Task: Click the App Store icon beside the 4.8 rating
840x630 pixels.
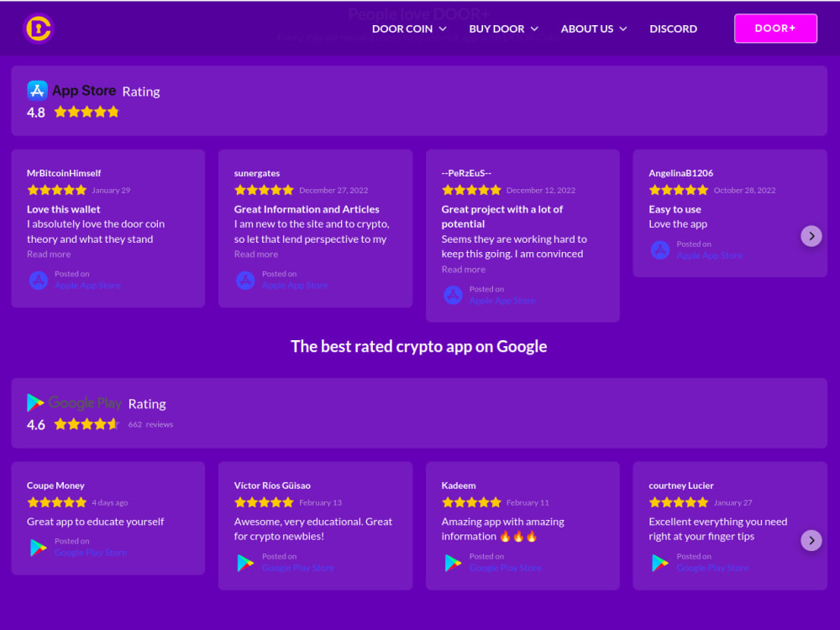Action: coord(37,90)
